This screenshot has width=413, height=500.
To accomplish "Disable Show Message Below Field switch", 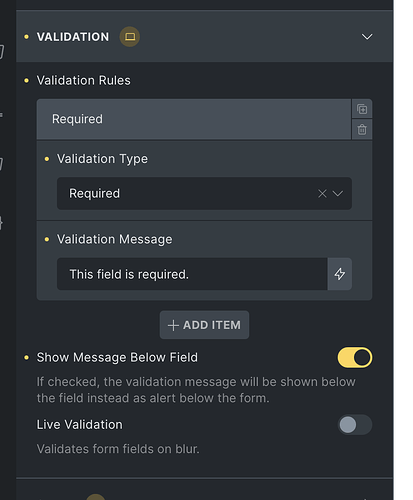I will tap(355, 358).
